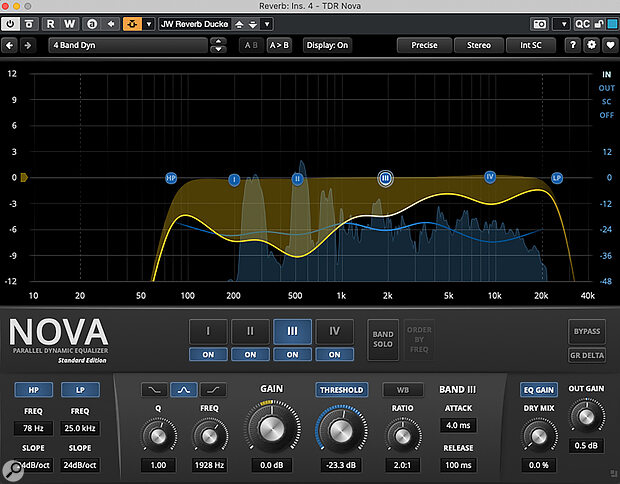Select band II node on graph
Screen dimensions: 620x484
[x=297, y=179]
